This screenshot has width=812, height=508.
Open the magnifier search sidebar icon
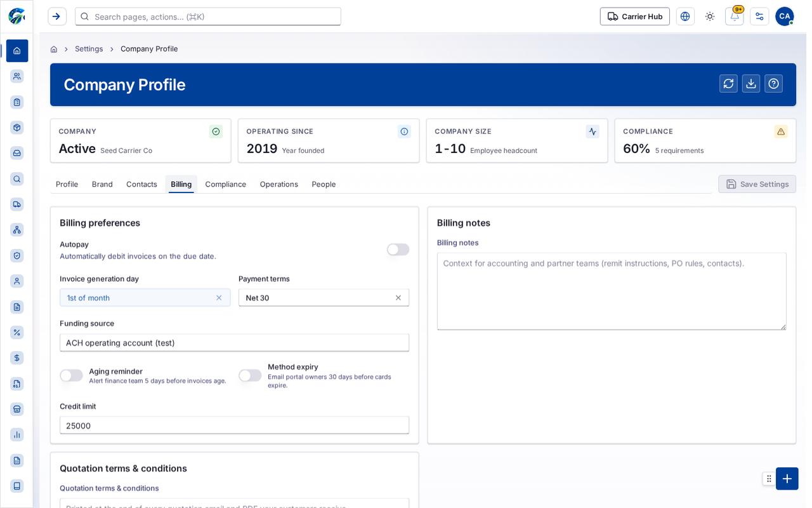pyautogui.click(x=17, y=179)
